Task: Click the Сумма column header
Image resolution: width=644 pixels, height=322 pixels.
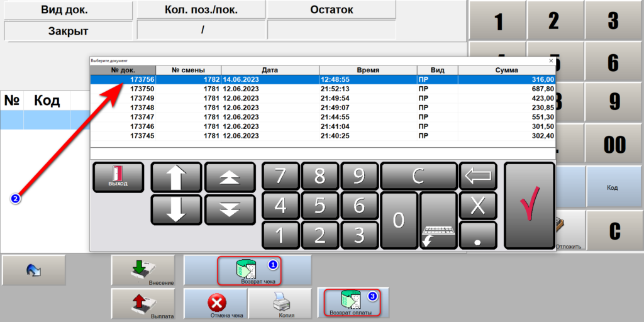Action: [506, 70]
